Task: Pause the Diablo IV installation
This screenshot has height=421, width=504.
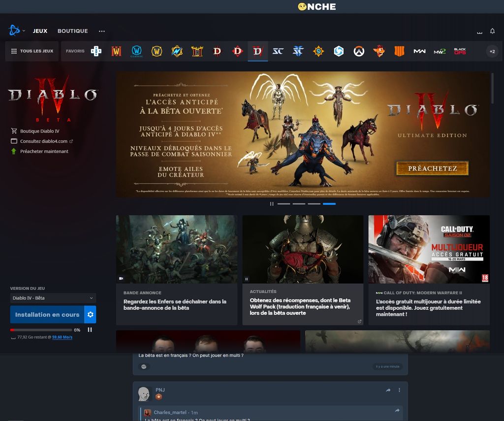Action: coord(90,329)
